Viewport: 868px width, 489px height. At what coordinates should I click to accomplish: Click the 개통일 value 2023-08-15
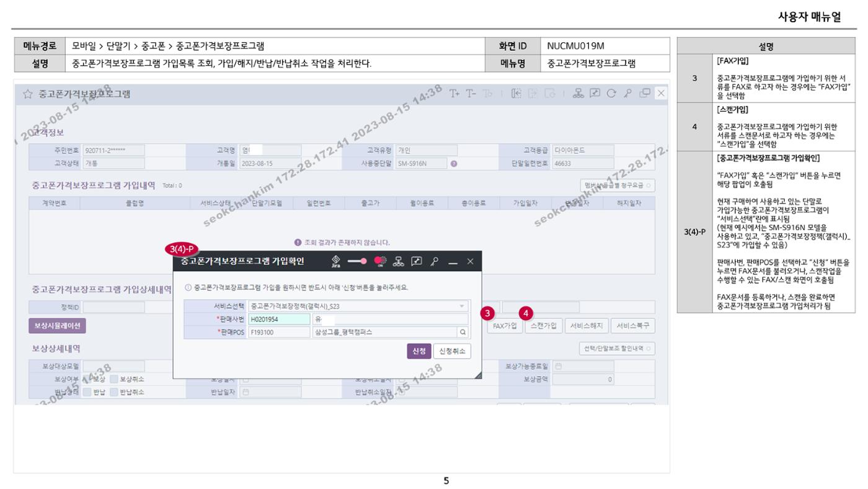pos(270,164)
